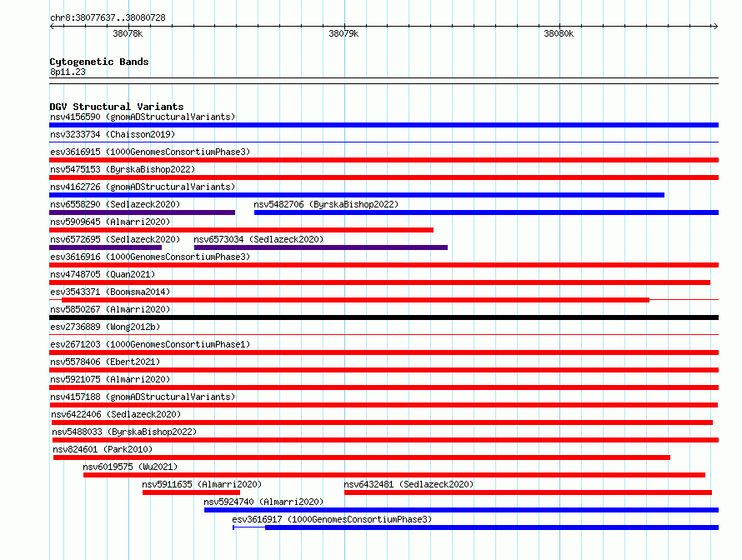Open the nsv5488033 (ByrskaBishop2022) label
The height and width of the screenshot is (560, 742).
(x=124, y=432)
